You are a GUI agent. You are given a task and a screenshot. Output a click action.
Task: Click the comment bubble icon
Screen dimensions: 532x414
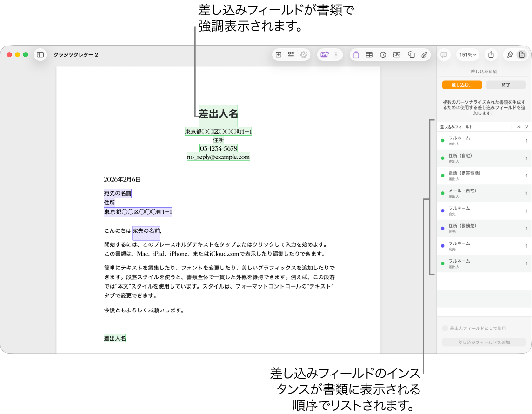(x=444, y=54)
